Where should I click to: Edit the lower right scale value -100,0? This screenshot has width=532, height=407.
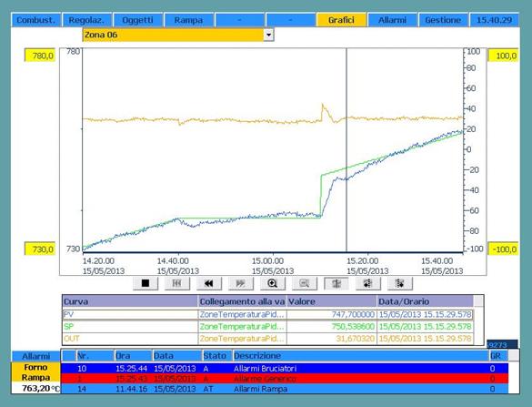[x=503, y=249]
